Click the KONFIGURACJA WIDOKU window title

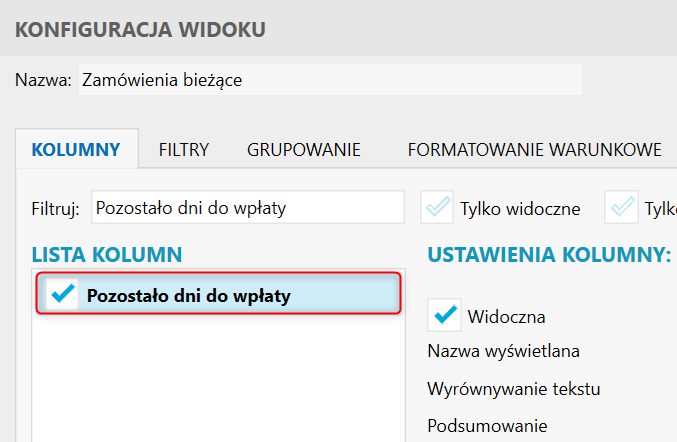(x=140, y=29)
